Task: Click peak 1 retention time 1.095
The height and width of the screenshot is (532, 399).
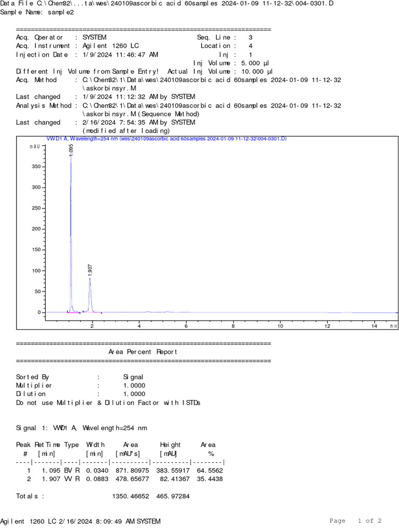Action: click(51, 471)
